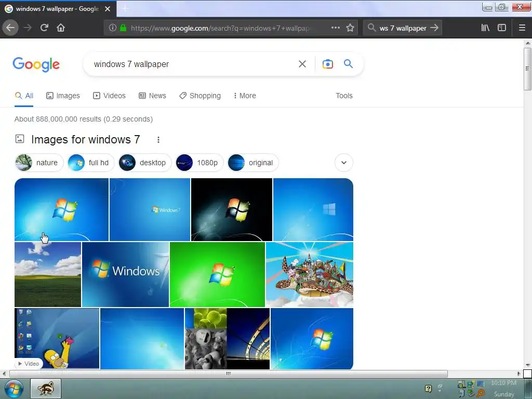Open the small Windows 7 text wallpaper thumbnail

[x=150, y=209]
